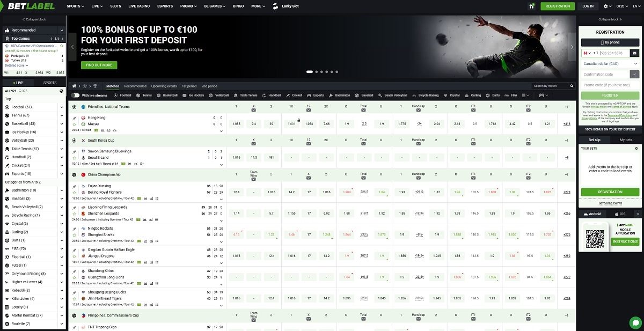Screen dimensions: 644x331
Task: Click the confirmation code checkmark button
Action: click(x=635, y=75)
